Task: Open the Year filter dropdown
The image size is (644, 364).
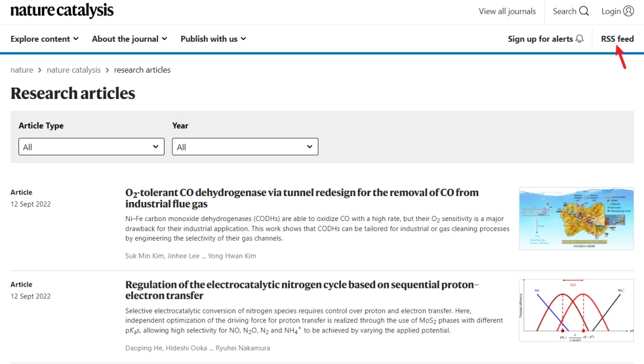Action: [245, 147]
